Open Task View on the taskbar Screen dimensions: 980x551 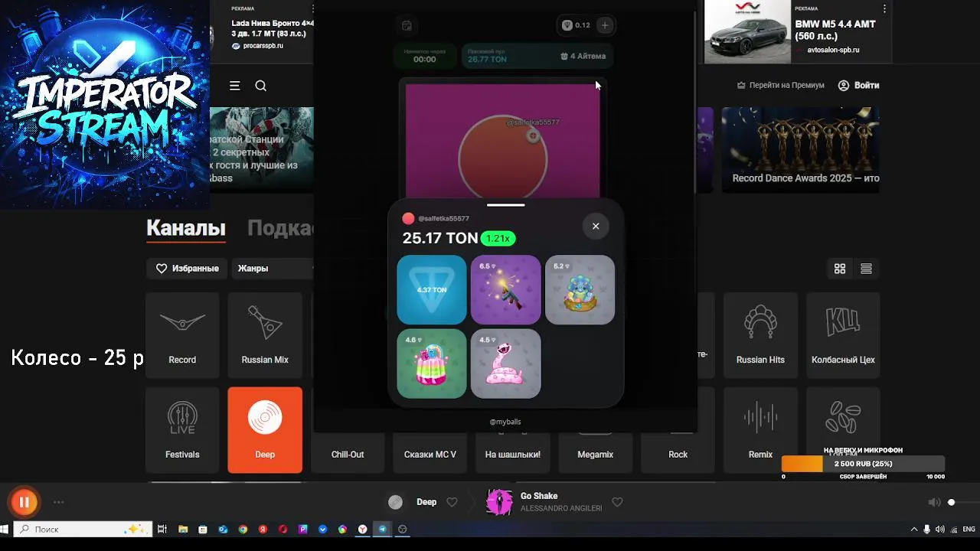point(162,529)
